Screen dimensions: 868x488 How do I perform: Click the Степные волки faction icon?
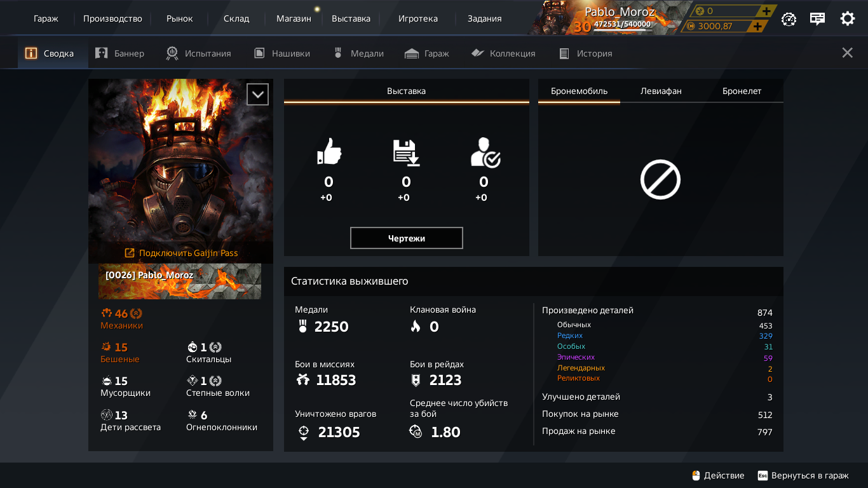[x=193, y=381]
